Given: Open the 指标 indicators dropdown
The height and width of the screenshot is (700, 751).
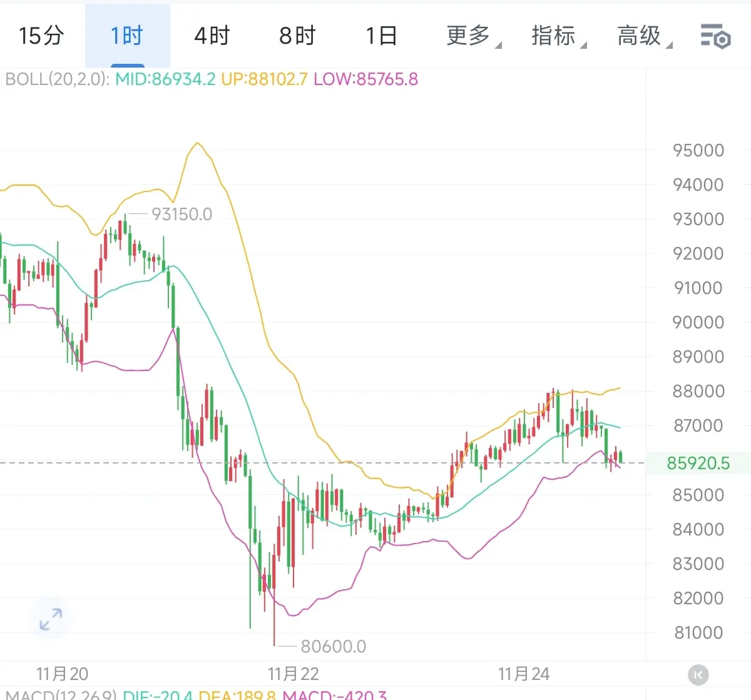Looking at the screenshot, I should point(559,36).
